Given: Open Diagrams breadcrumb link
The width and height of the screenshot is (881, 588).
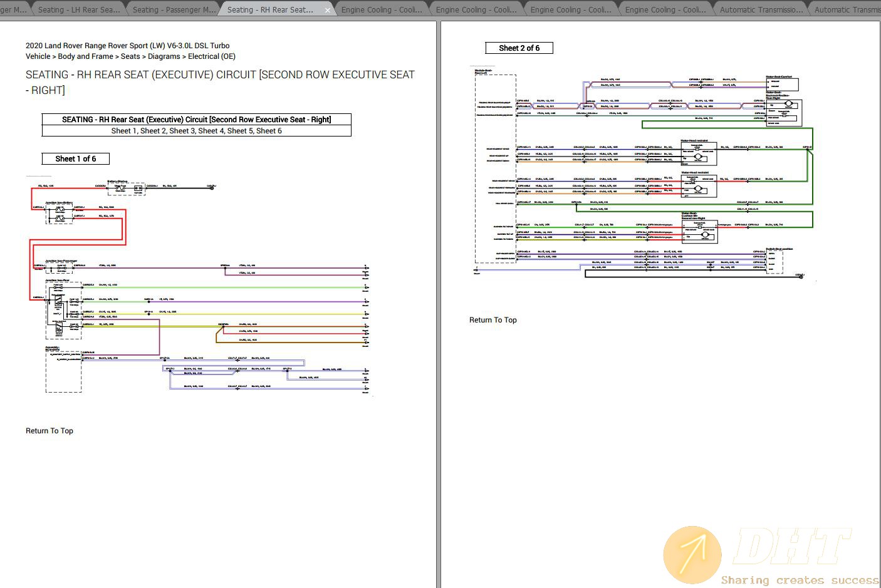Looking at the screenshot, I should (x=164, y=56).
